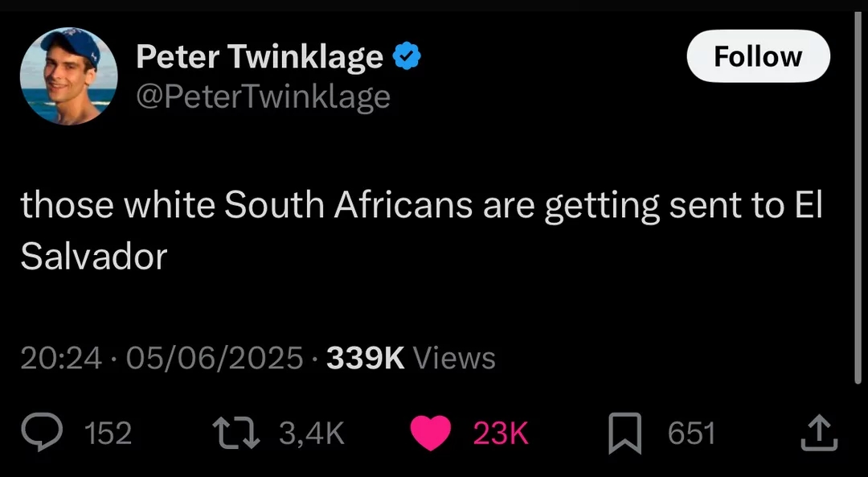Click the 20:24 post timestamp
Image resolution: width=868 pixels, height=477 pixels.
[61, 358]
